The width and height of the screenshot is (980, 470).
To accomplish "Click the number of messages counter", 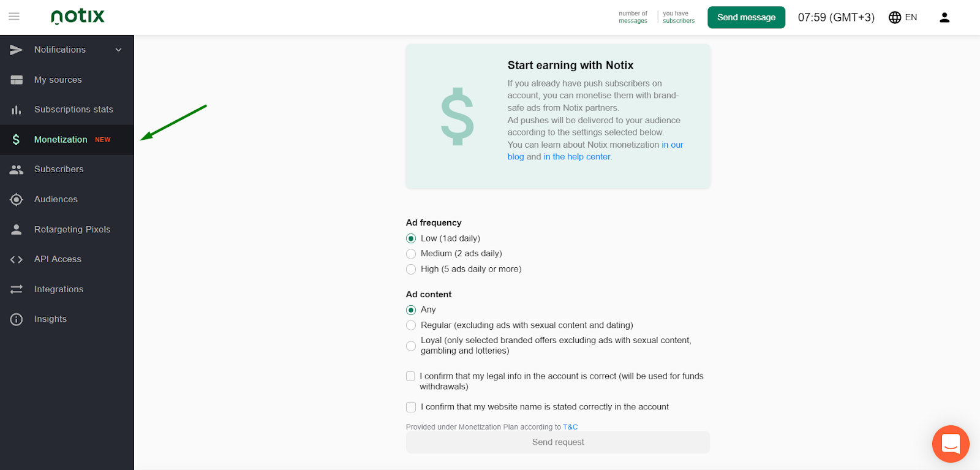I will point(633,17).
